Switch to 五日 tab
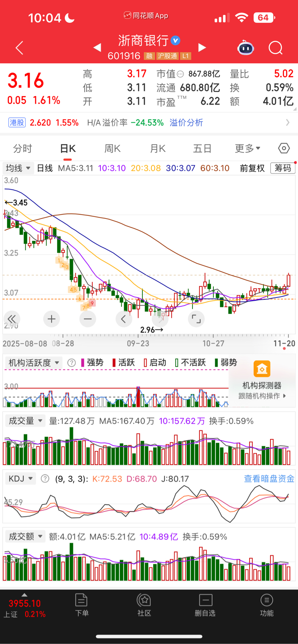298x644 pixels. [x=202, y=148]
